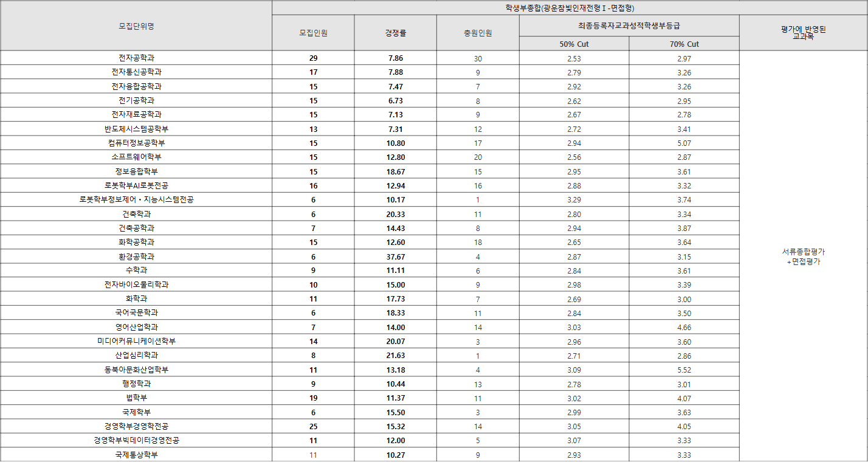The image size is (868, 462).
Task: Click the 건축학과 competition rate 20.33
Action: 395,214
